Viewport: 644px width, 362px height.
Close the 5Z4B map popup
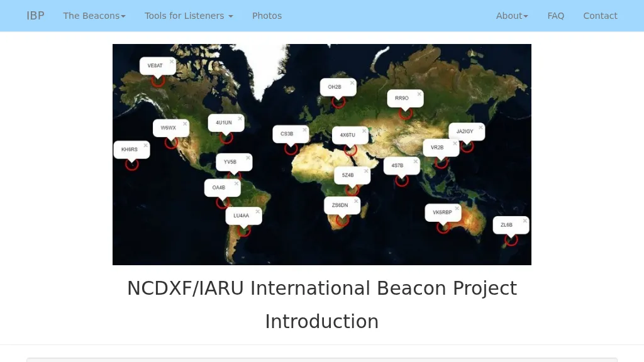coord(366,171)
